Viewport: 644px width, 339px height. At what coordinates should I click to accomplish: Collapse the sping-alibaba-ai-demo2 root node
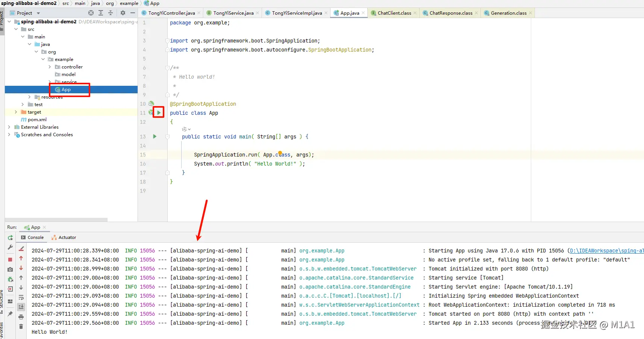tap(9, 22)
